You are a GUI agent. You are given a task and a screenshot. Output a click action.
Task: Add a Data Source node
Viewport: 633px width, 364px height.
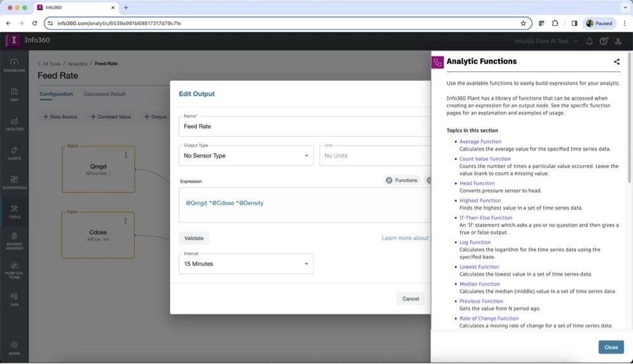pyautogui.click(x=60, y=116)
